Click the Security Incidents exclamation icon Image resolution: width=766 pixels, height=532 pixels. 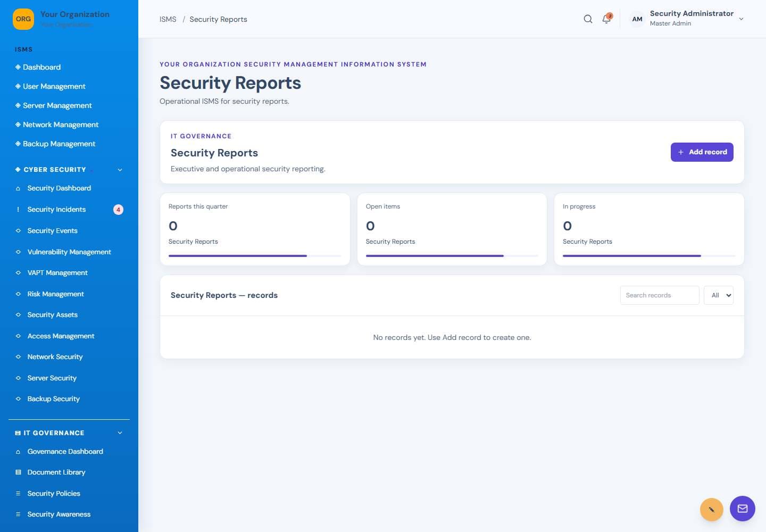point(18,210)
